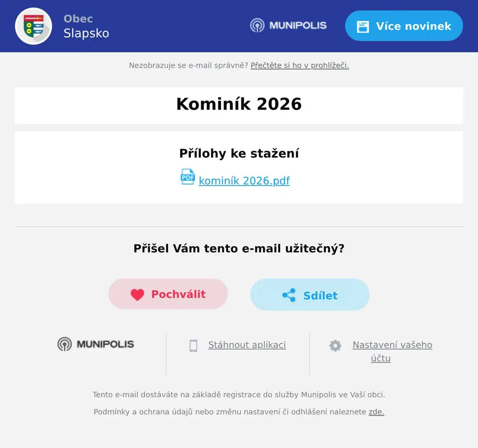Click the PDF file icon for the attachment
Image resolution: width=478 pixels, height=448 pixels.
point(188,177)
